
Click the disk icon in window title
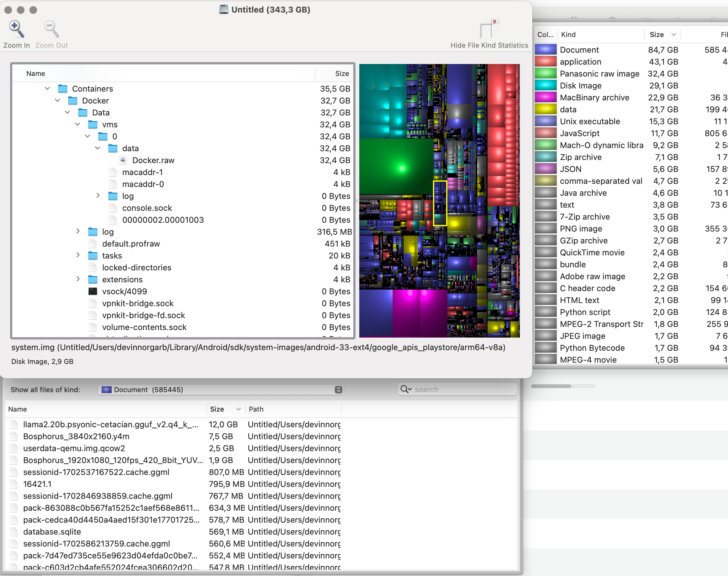(x=224, y=9)
